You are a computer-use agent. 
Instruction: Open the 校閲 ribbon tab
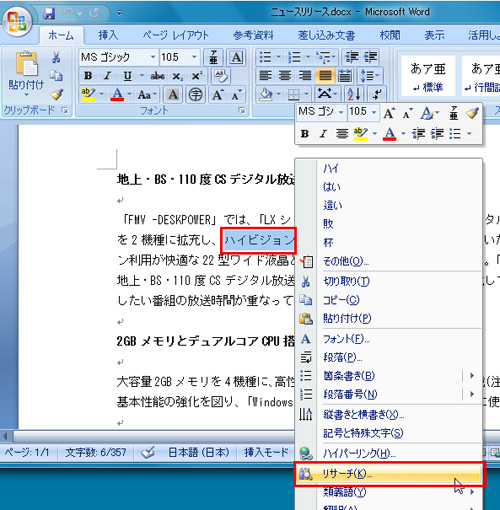(390, 35)
